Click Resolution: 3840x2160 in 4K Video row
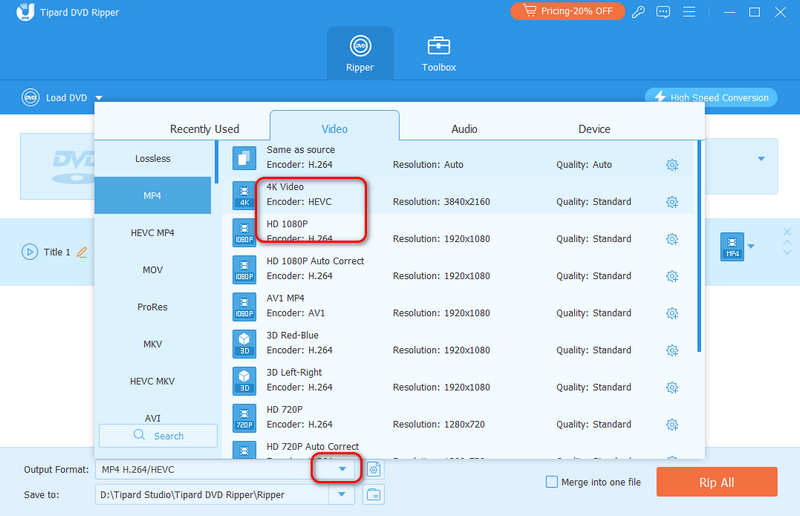The image size is (800, 516). click(441, 202)
